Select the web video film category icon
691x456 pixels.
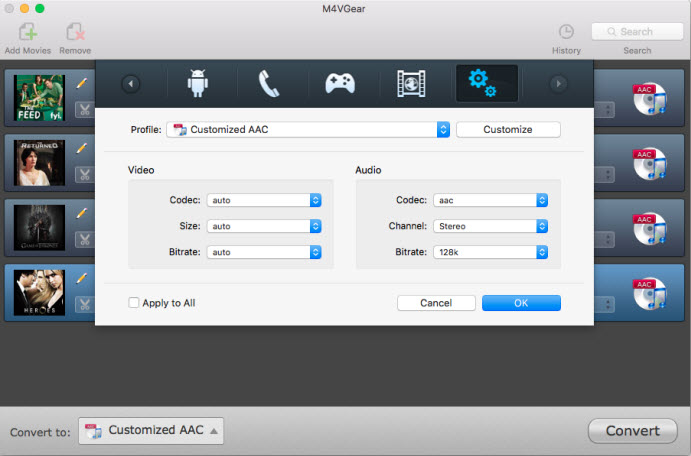(x=411, y=83)
